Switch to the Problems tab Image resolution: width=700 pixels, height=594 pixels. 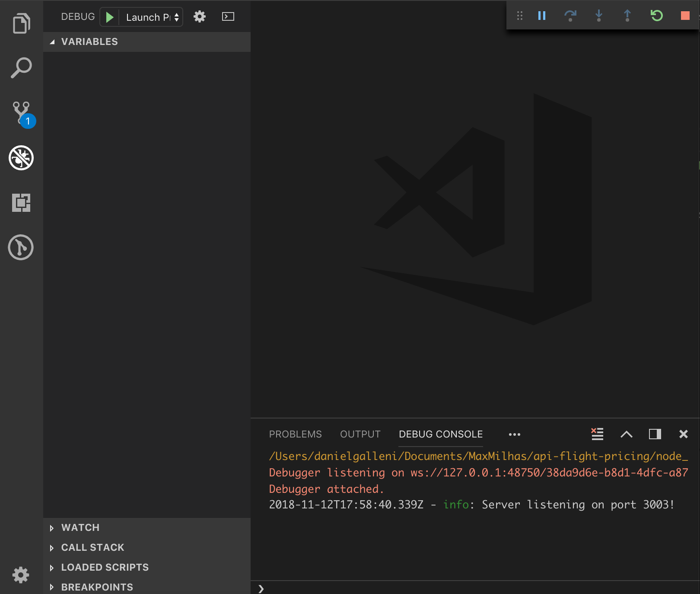(296, 434)
